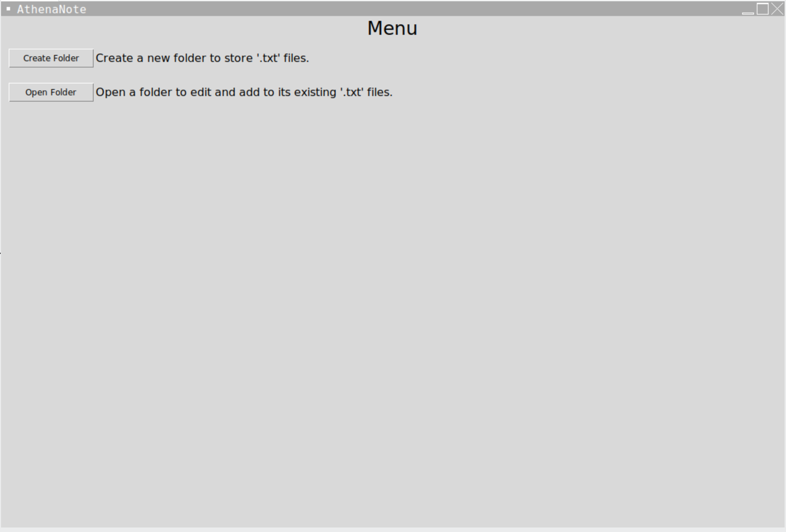This screenshot has width=786, height=532.
Task: Select the small square icon in title bar
Action: (x=9, y=9)
